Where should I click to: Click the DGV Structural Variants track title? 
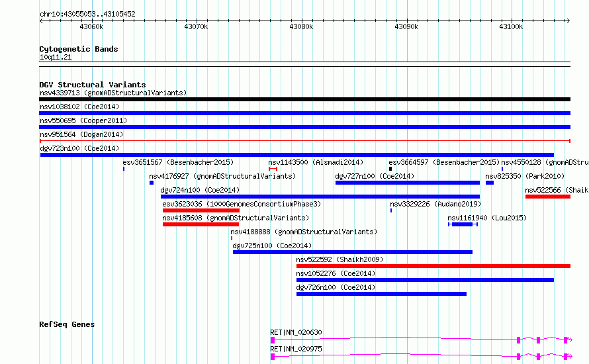coord(93,85)
